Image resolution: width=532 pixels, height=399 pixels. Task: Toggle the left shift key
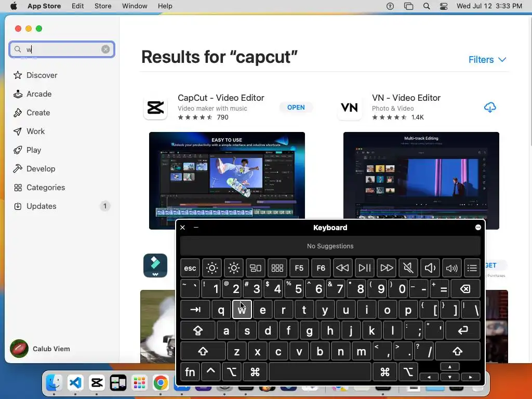(x=203, y=351)
